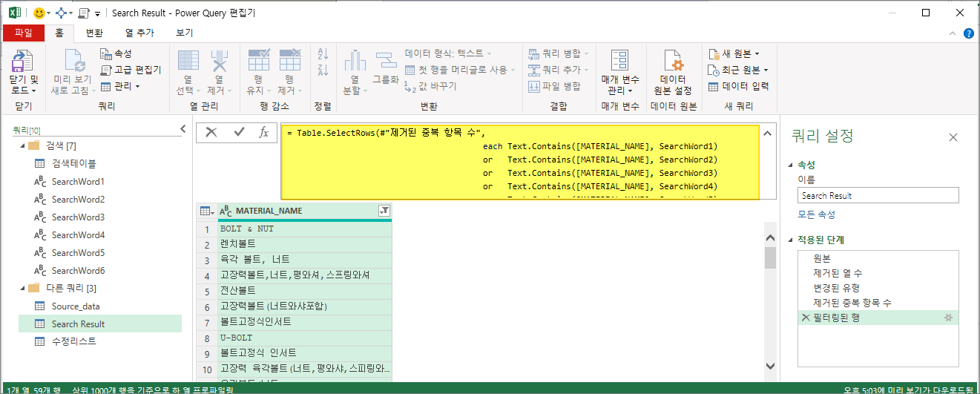
Task: Click inside the formula bar text
Action: pyautogui.click(x=520, y=162)
